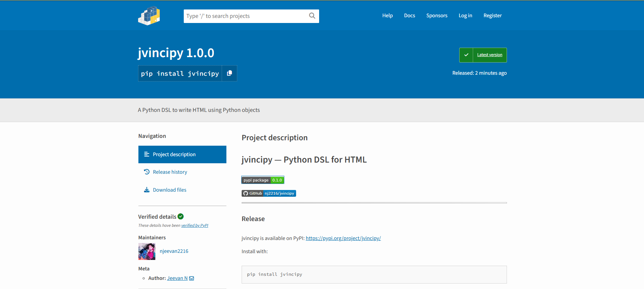Focus the search projects input field
The width and height of the screenshot is (644, 289).
[245, 16]
